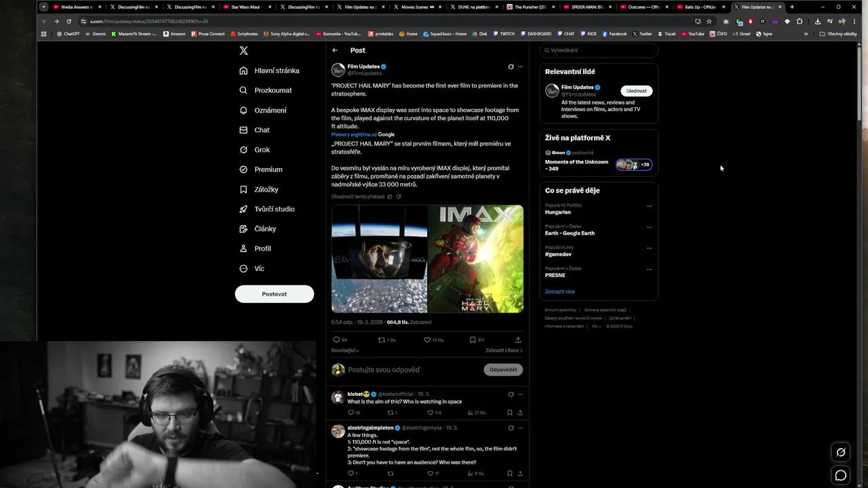The height and width of the screenshot is (488, 868).
Task: Open Premium page
Action: click(x=261, y=169)
